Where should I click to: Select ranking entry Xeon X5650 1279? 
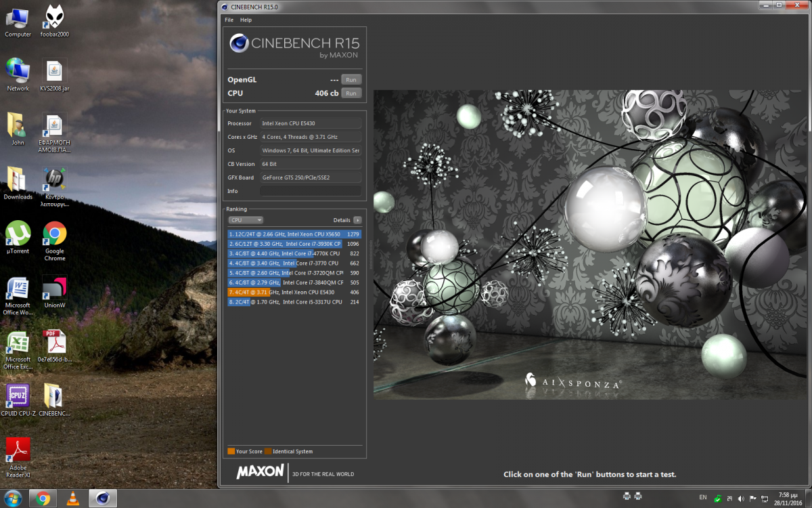coord(294,234)
